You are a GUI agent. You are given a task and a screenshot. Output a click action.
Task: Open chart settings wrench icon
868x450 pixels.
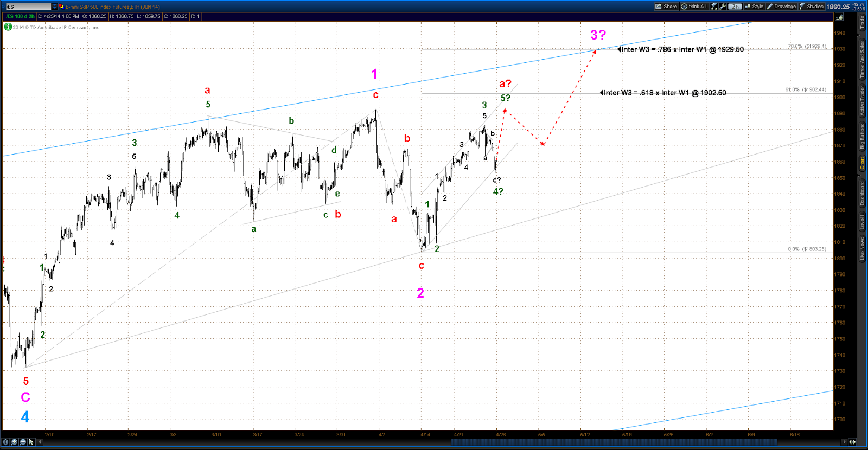(x=723, y=7)
